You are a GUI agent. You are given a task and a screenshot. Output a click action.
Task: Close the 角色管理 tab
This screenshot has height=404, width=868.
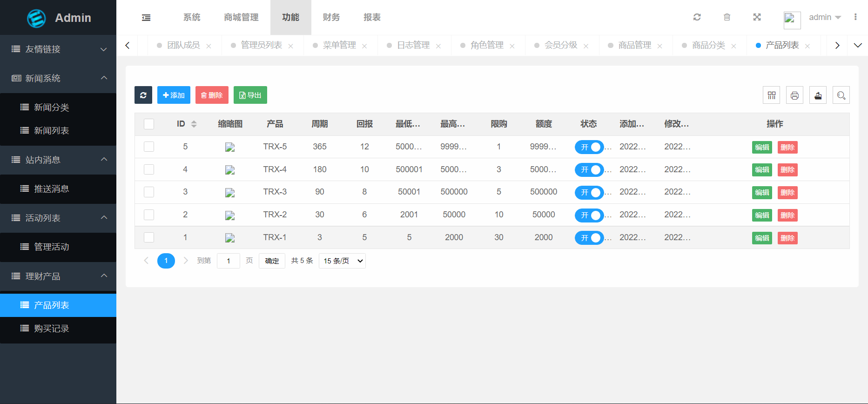pyautogui.click(x=512, y=46)
